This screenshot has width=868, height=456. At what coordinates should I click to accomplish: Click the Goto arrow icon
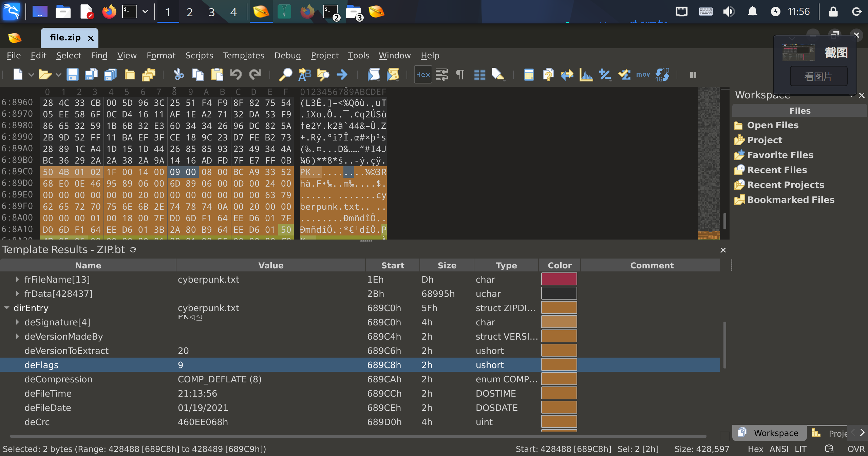click(x=342, y=74)
